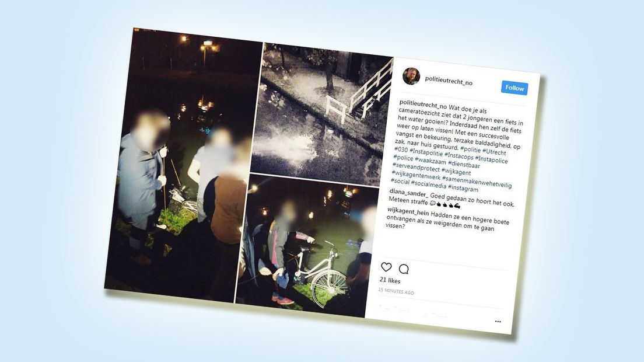Open the #wijkagent hashtag
Viewport: 644px width, 362px height.
(456, 171)
